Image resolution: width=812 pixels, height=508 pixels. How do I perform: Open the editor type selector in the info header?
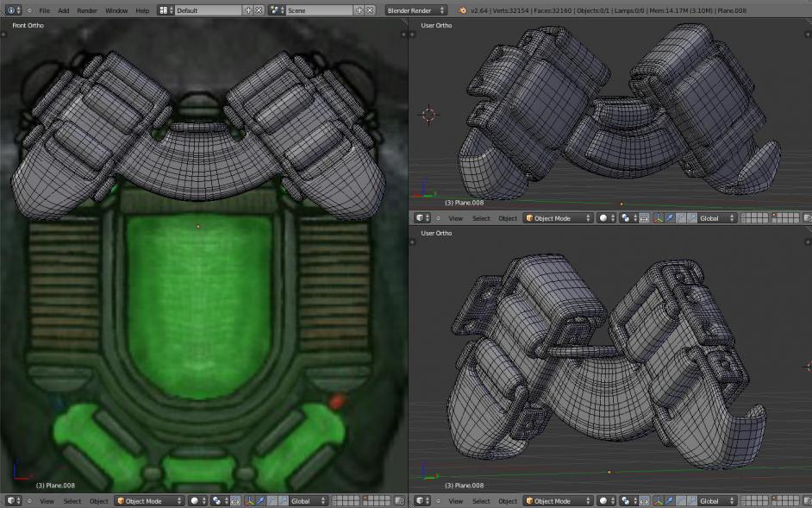pos(12,10)
